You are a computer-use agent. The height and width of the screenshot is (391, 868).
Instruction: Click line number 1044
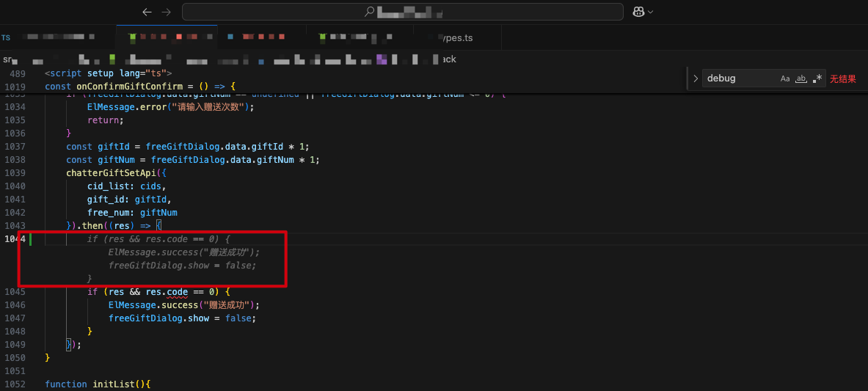pyautogui.click(x=15, y=239)
